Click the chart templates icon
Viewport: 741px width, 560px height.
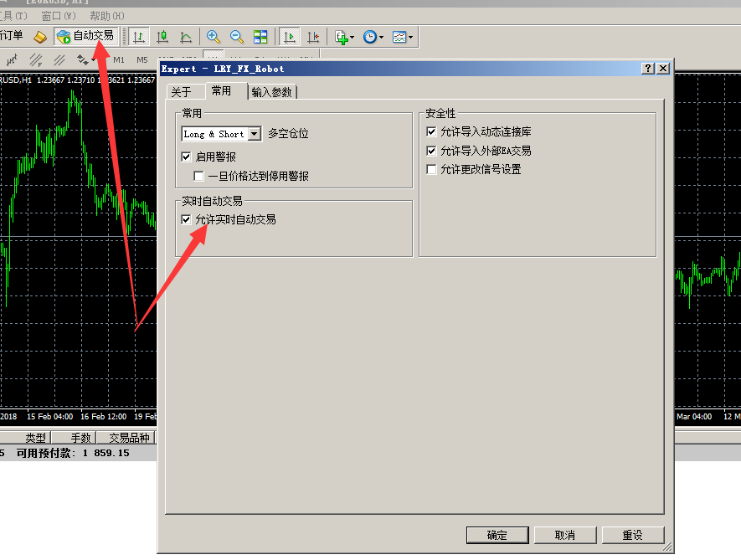(399, 36)
